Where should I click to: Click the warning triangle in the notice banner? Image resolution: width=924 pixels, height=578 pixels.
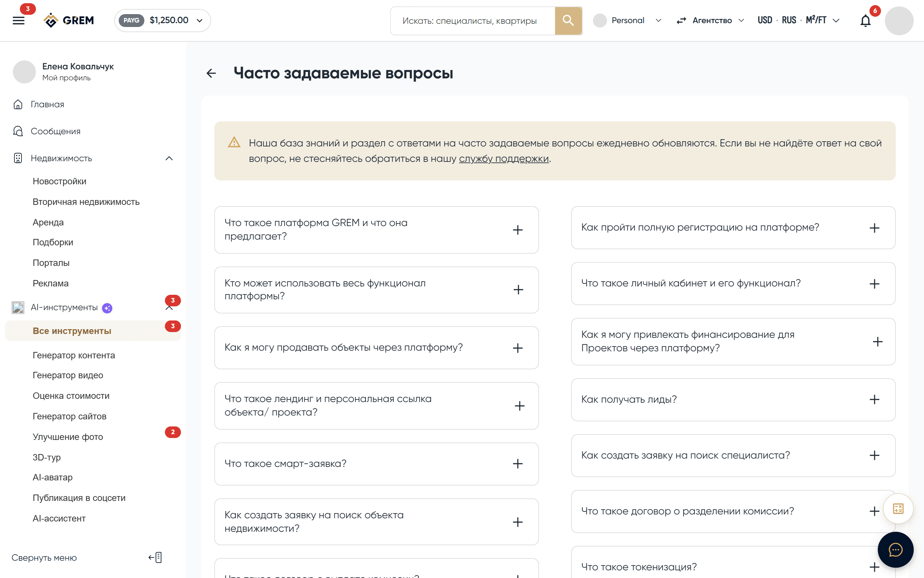point(234,143)
